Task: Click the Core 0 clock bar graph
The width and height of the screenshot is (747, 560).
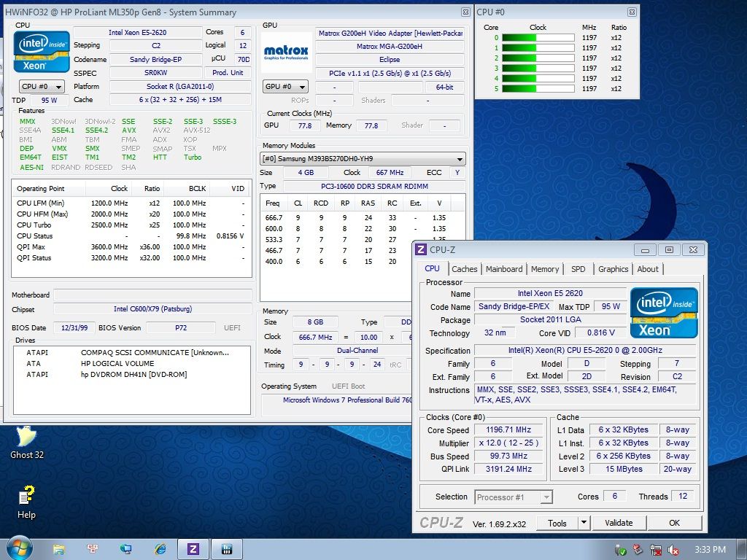Action: (539, 36)
